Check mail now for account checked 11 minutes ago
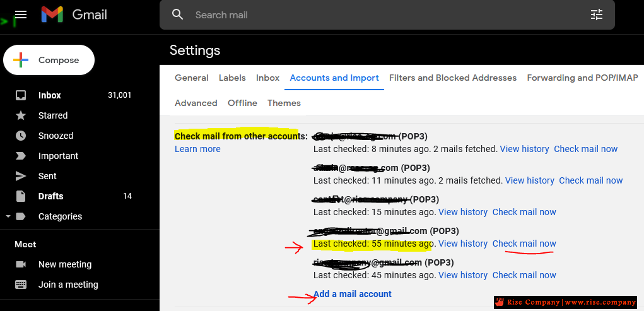644x311 pixels. 590,180
